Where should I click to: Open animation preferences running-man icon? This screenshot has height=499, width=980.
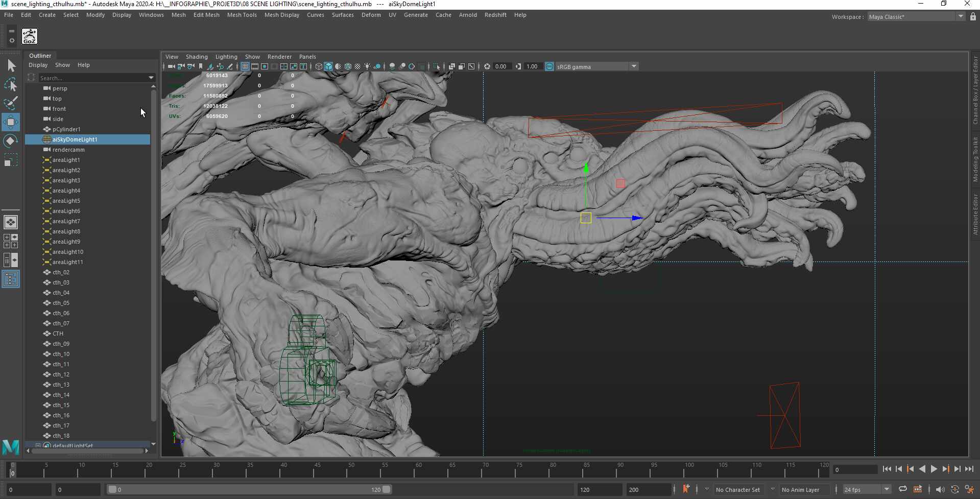tap(969, 489)
